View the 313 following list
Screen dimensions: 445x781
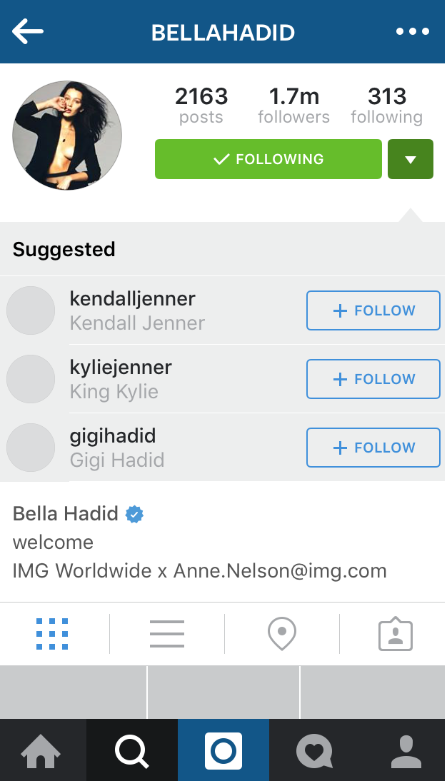[x=387, y=105]
